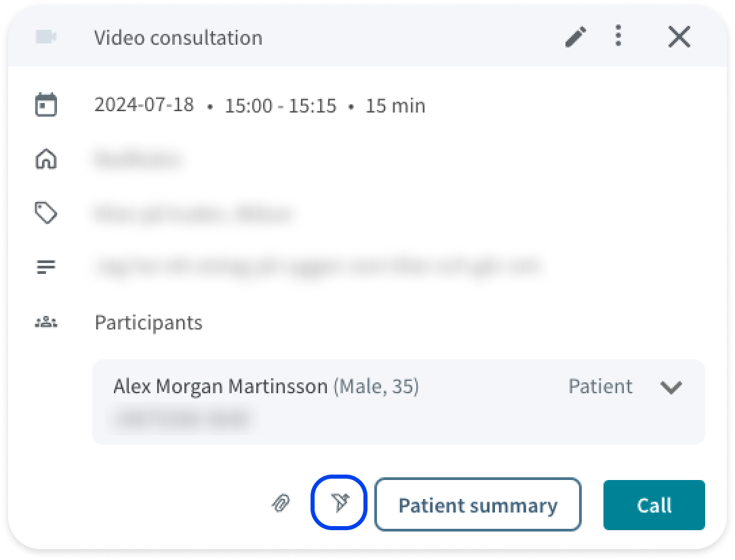Click the description lines icon

tap(46, 267)
